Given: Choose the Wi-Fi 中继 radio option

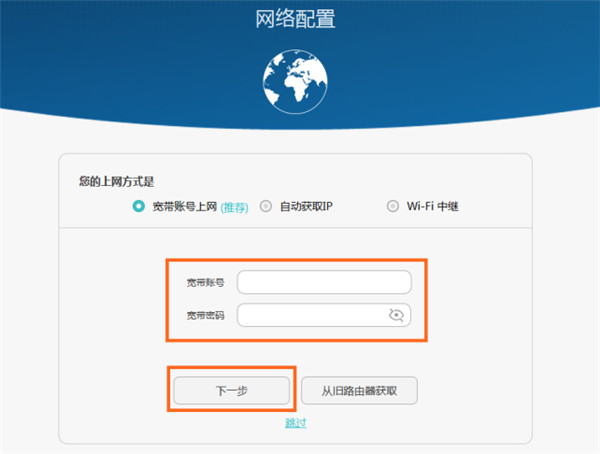Looking at the screenshot, I should tap(392, 206).
